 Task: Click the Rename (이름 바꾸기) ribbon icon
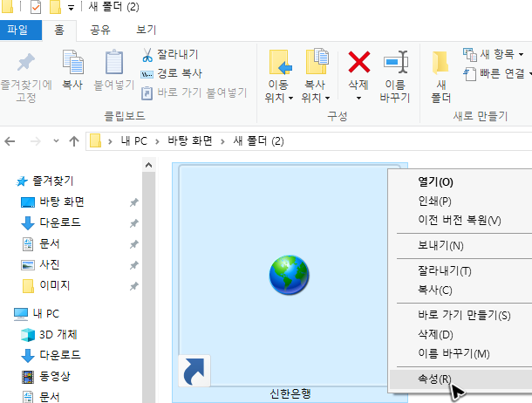[395, 63]
